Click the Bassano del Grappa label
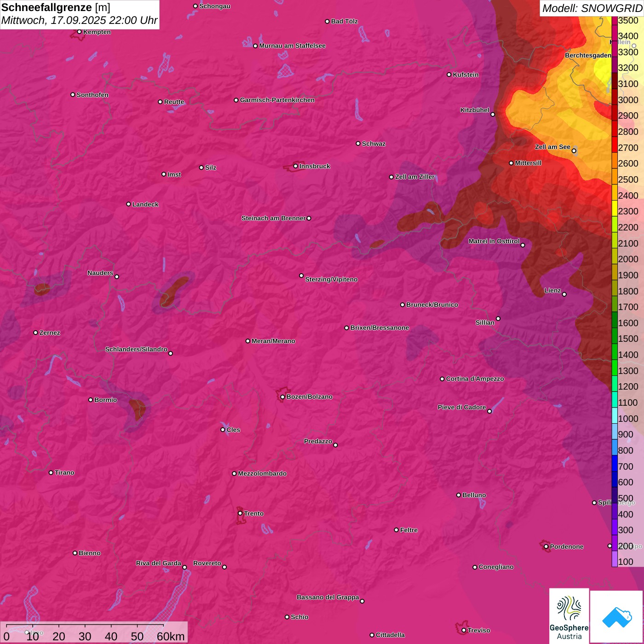Image resolution: width=644 pixels, height=644 pixels. [328, 597]
